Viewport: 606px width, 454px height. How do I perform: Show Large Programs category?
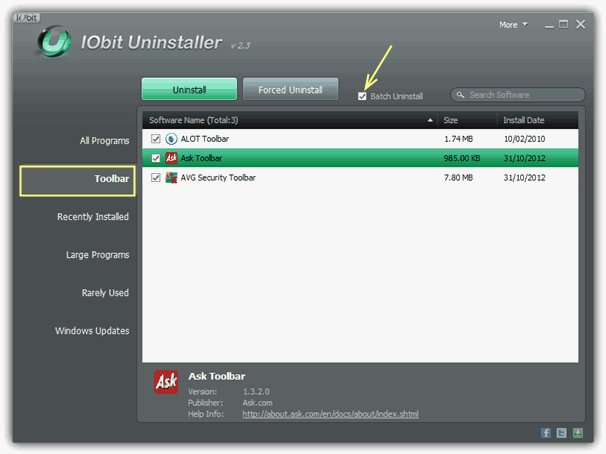[x=97, y=255]
